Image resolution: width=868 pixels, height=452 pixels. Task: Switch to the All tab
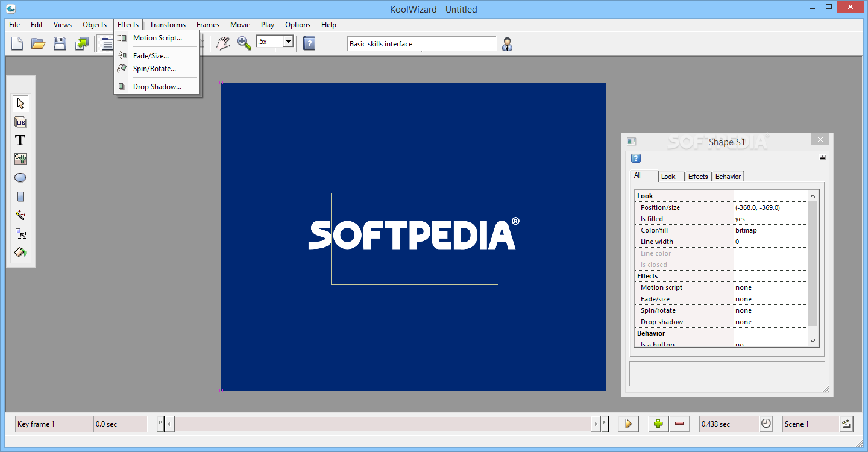[643, 176]
